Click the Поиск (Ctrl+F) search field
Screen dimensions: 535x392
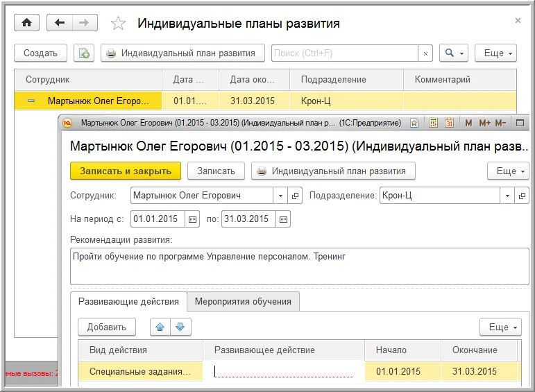point(344,53)
